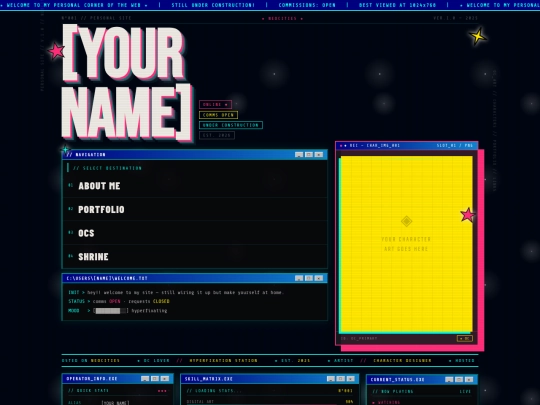This screenshot has width=540, height=405.
Task: Maximize the OPERATOR_INFO.EXE window
Action: tap(155, 378)
